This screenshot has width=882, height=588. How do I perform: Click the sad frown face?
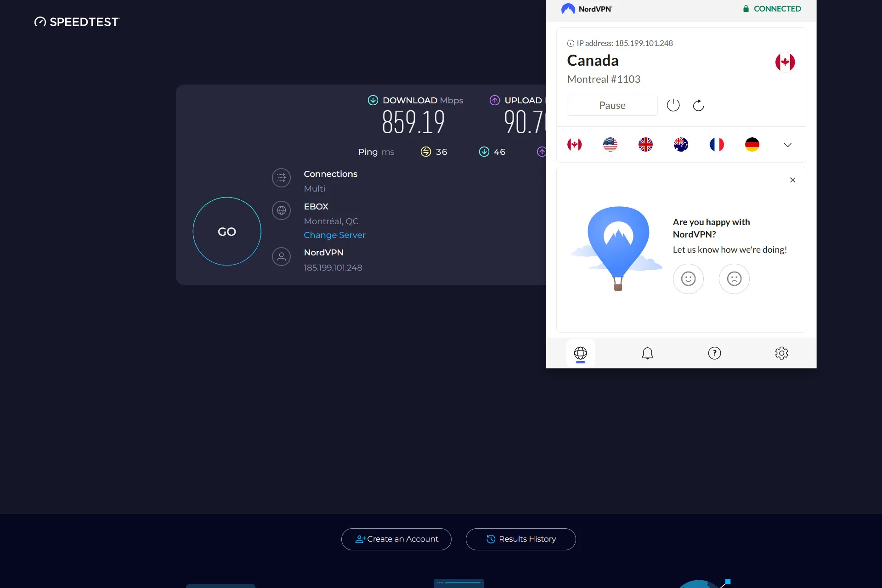point(734,279)
